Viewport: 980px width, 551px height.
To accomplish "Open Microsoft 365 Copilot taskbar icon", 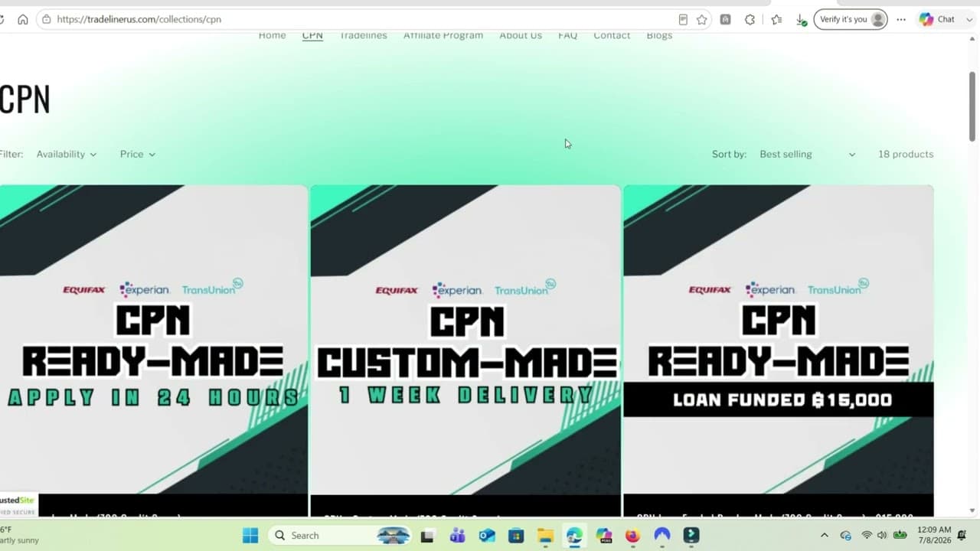I will [x=604, y=536].
